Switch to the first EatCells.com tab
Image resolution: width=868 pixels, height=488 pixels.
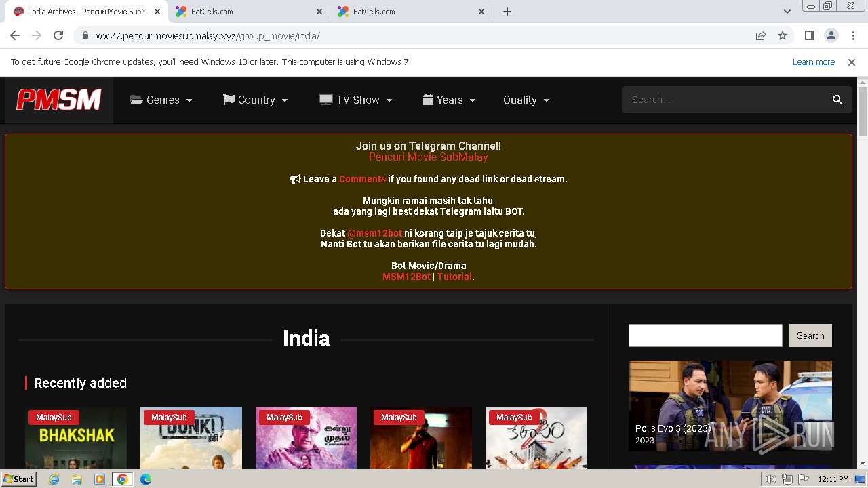pyautogui.click(x=248, y=12)
